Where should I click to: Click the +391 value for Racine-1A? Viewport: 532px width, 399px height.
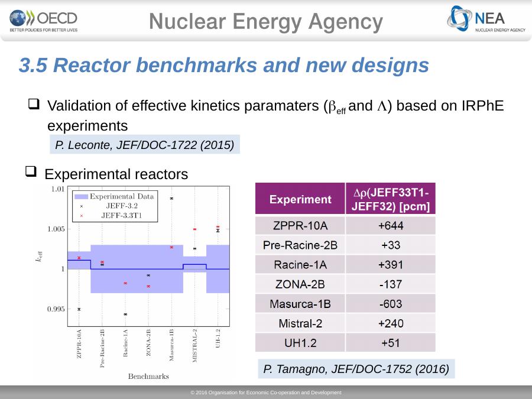tap(391, 265)
